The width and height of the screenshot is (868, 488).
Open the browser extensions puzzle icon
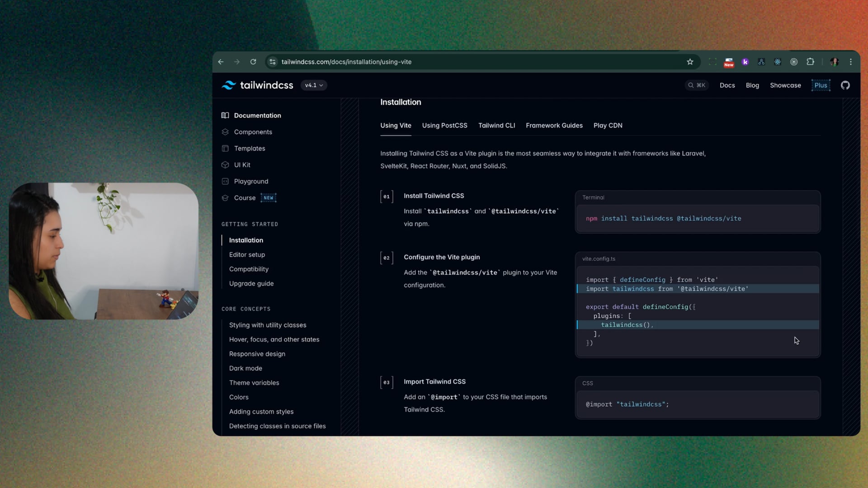(810, 62)
